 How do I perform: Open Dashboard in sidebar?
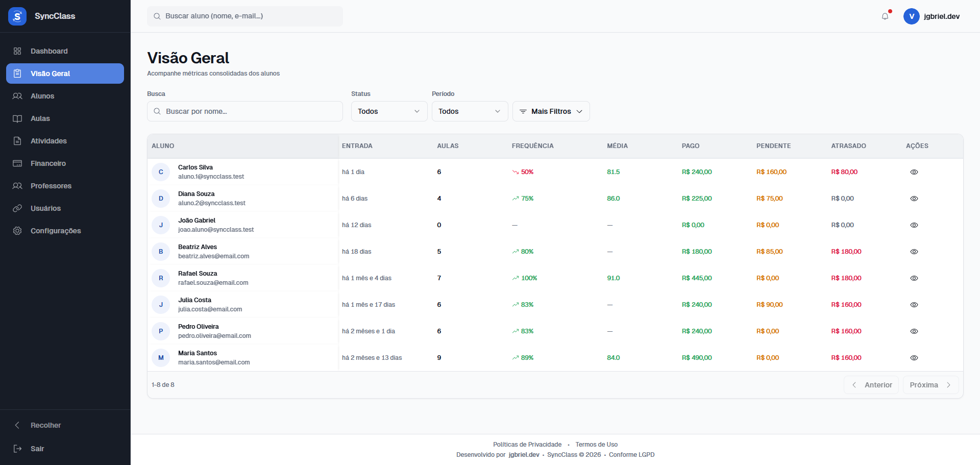(65, 51)
